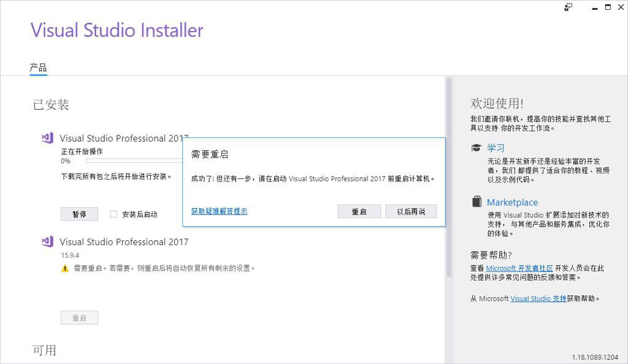
Task: Click the 下载完所有包之后将开始进行安装 message
Action: [116, 176]
